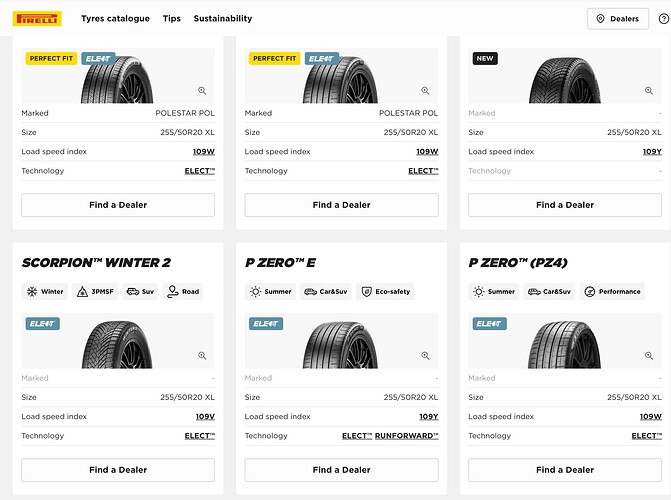The image size is (671, 500).
Task: Click the Winter snowflake tag
Action: pos(44,292)
